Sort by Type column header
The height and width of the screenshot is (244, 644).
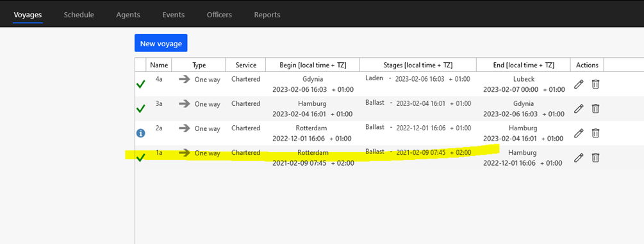point(199,65)
